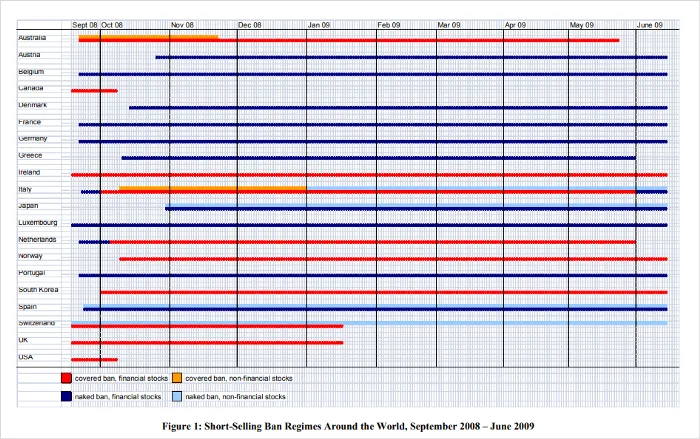Click the Figure 1 caption text
The image size is (700, 439).
click(348, 426)
